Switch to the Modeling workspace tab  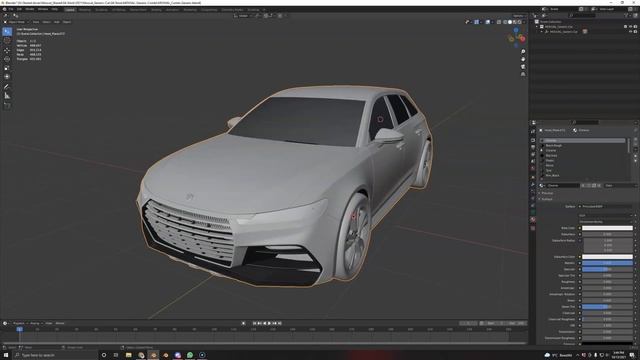85,9
